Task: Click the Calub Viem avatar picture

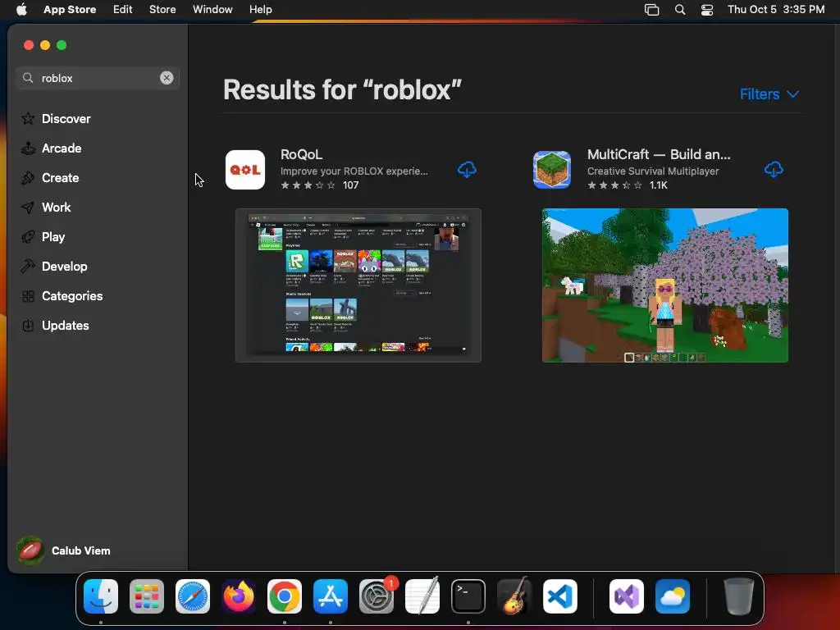Action: pos(30,550)
